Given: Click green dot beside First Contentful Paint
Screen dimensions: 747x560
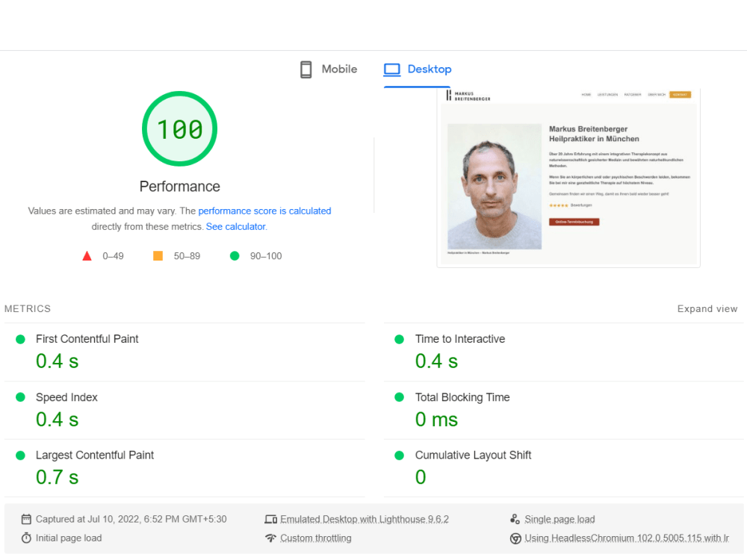Looking at the screenshot, I should (x=20, y=340).
